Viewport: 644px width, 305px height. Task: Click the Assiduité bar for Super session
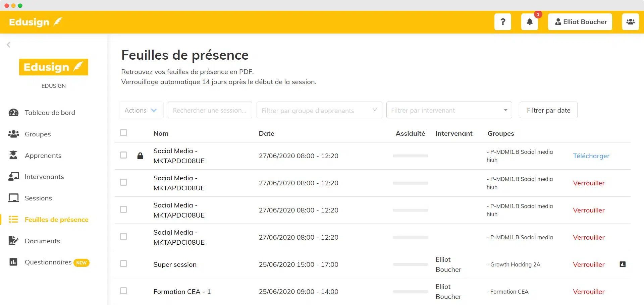411,264
